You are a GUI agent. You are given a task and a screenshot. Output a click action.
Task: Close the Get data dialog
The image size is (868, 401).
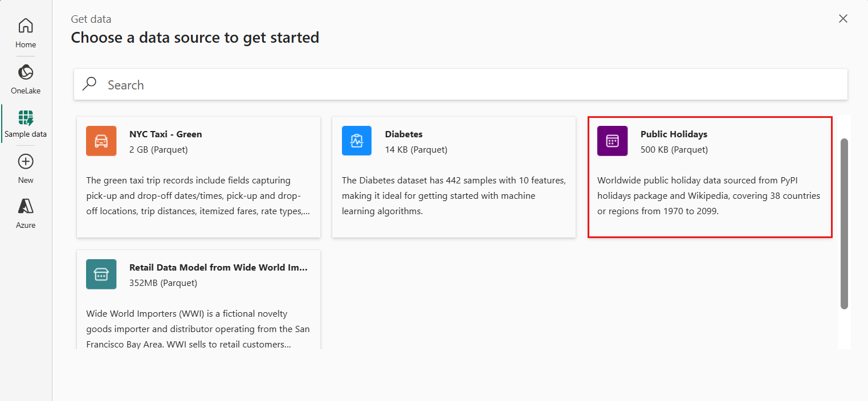click(843, 19)
